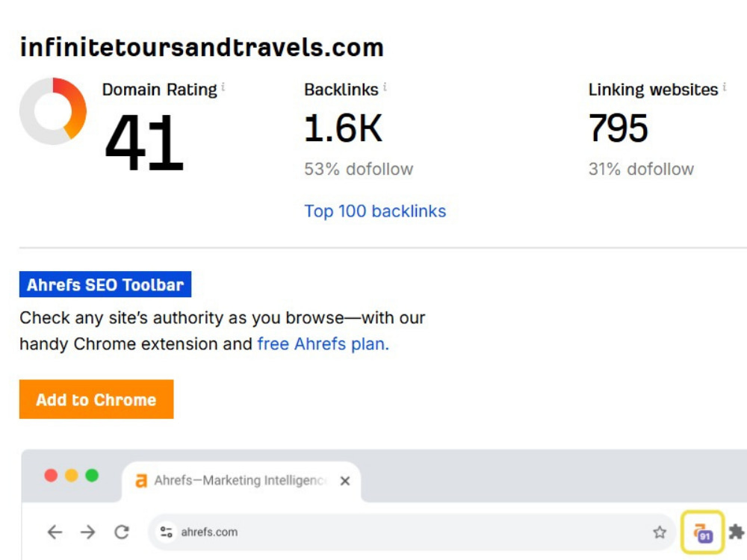Click the Ahrefs favicon in tab
747x560 pixels.
point(141,481)
